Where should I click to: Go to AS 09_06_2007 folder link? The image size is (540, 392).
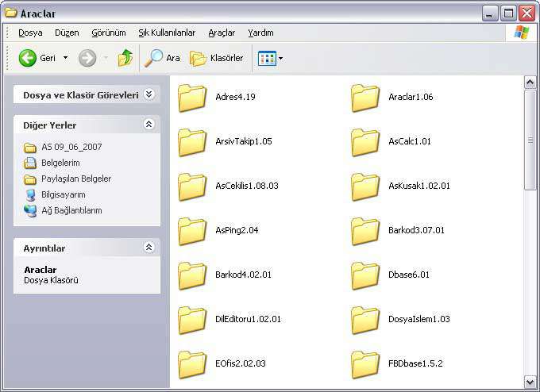71,147
